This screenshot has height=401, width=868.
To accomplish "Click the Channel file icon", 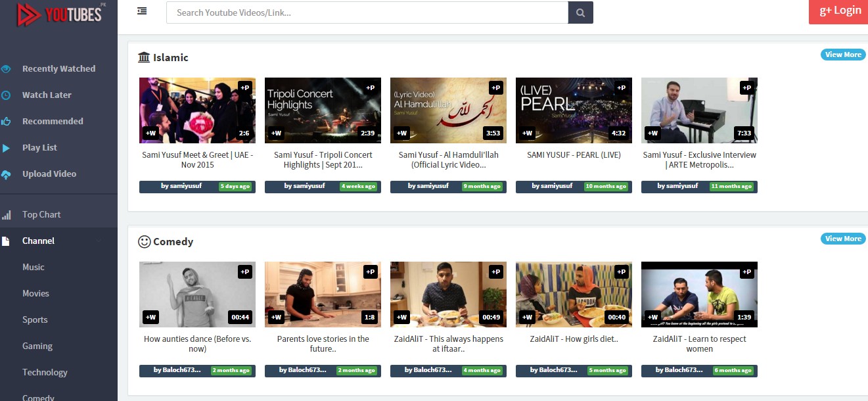I will tap(6, 241).
